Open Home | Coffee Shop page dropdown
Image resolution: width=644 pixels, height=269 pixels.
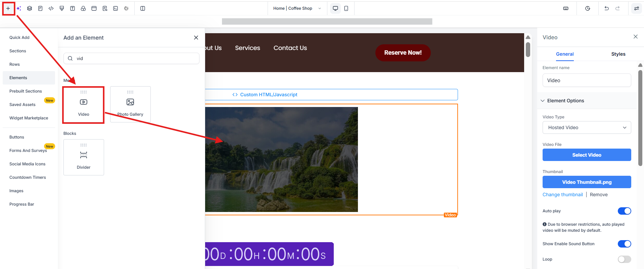pyautogui.click(x=297, y=8)
